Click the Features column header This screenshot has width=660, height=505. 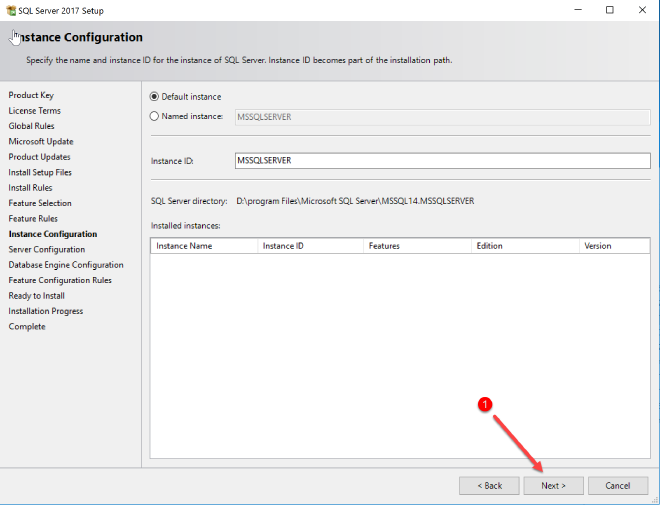tap(415, 245)
